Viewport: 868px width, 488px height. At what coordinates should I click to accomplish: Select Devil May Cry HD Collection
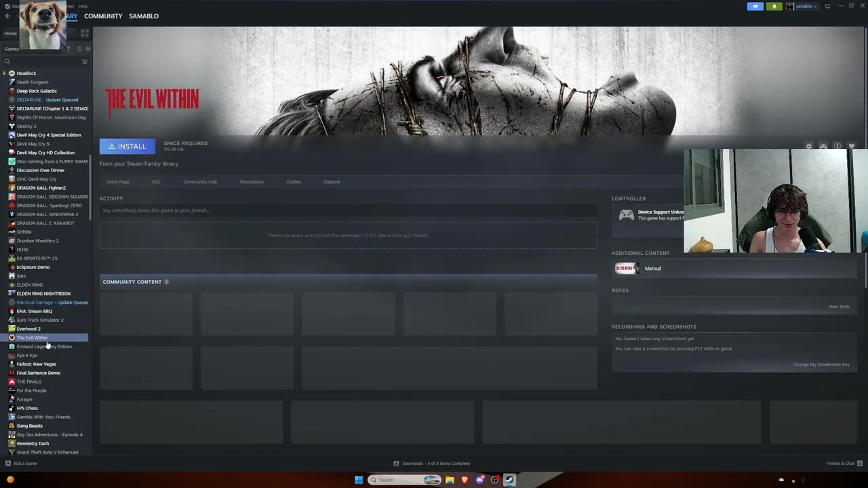[46, 152]
